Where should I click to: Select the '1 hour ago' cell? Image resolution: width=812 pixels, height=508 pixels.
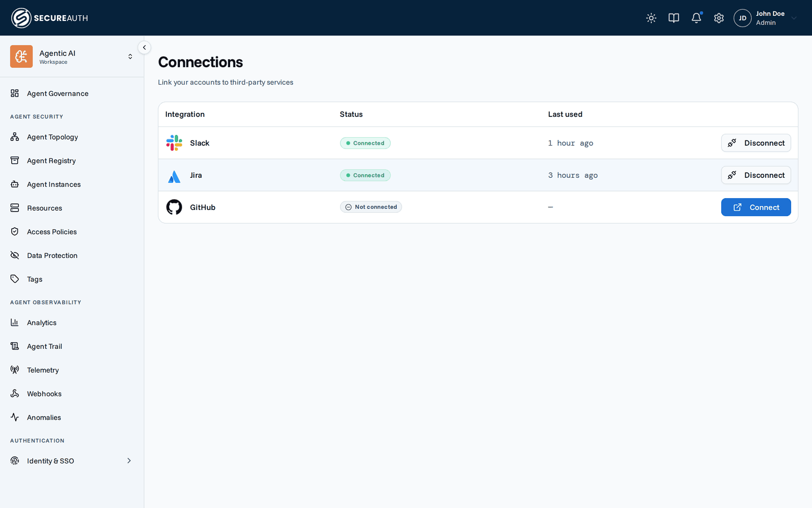pos(571,143)
